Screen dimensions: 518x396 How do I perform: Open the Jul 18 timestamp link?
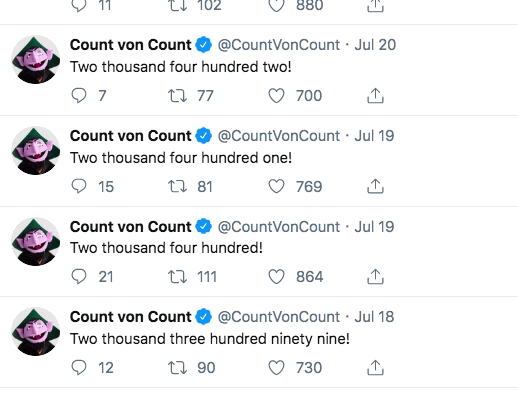[374, 317]
